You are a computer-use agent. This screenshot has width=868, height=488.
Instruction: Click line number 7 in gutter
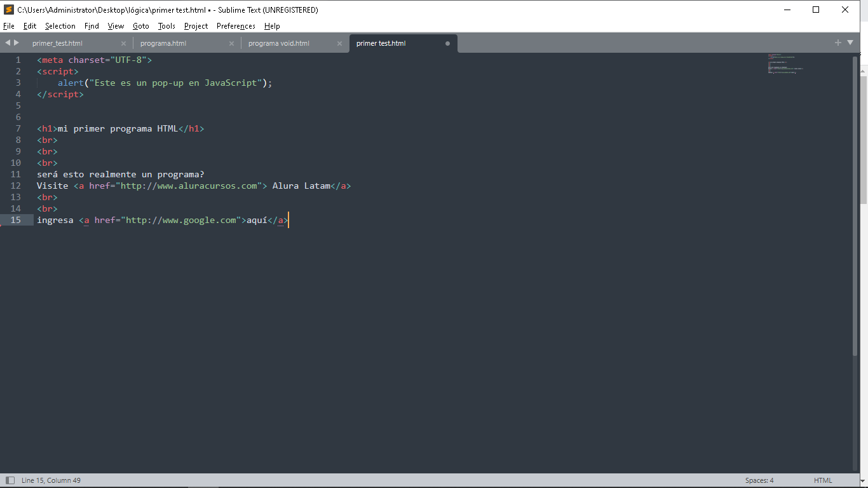[x=18, y=128]
